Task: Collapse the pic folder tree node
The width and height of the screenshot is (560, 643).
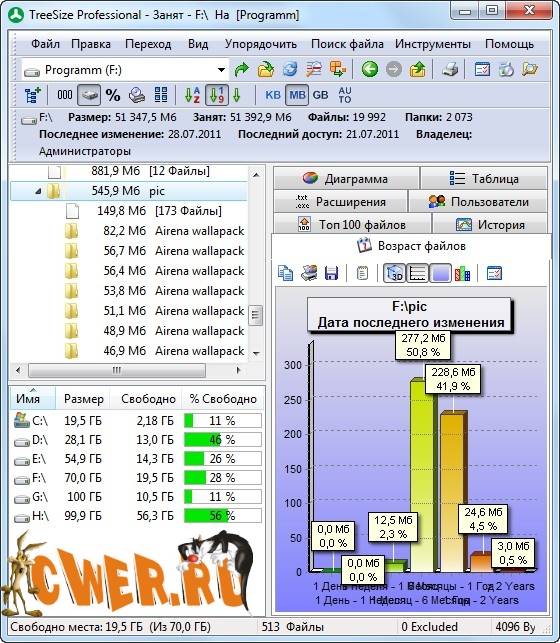Action: pos(38,191)
